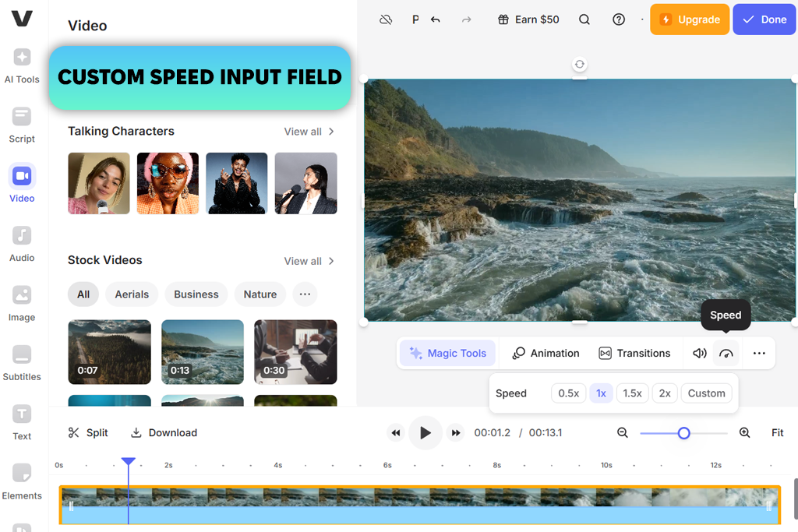Click the video preview canvas

coord(580,200)
